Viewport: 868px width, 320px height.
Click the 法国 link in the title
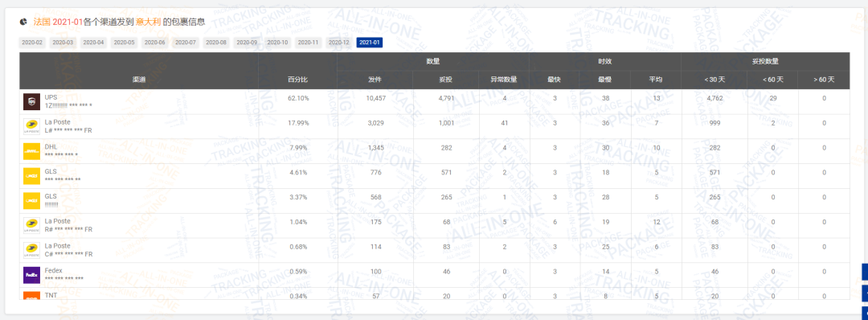coord(42,23)
